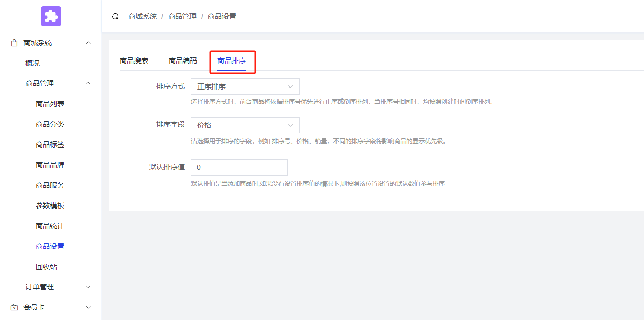
Task: Click 商城系统 in the breadcrumb navigation
Action: pos(142,16)
